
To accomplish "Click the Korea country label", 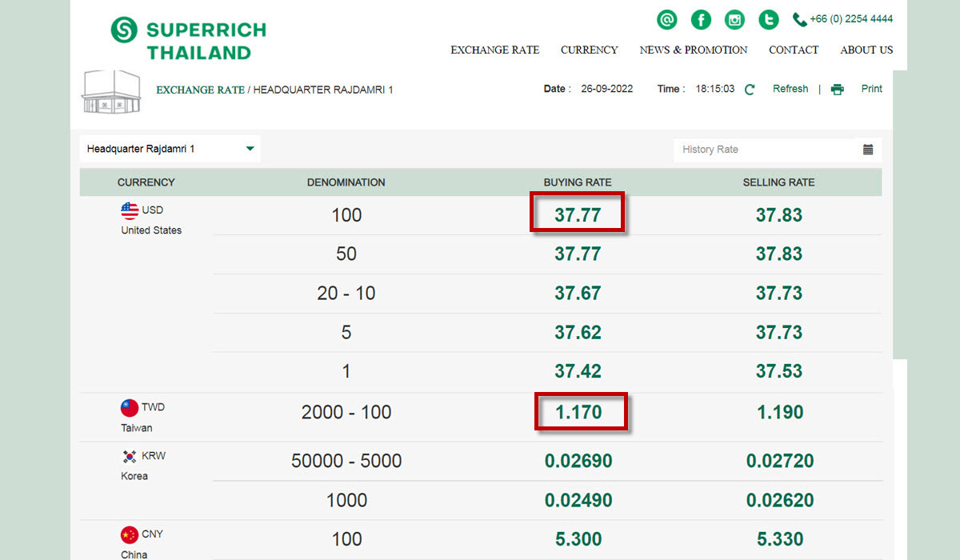I will point(134,476).
